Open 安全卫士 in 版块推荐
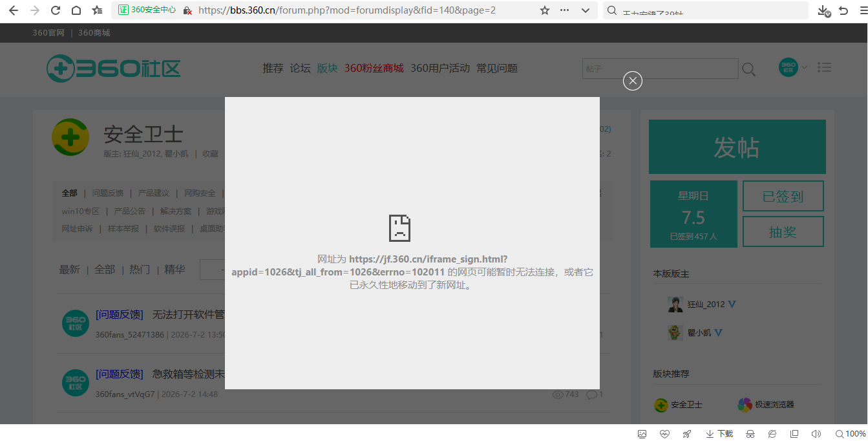This screenshot has height=441, width=868. coord(686,405)
